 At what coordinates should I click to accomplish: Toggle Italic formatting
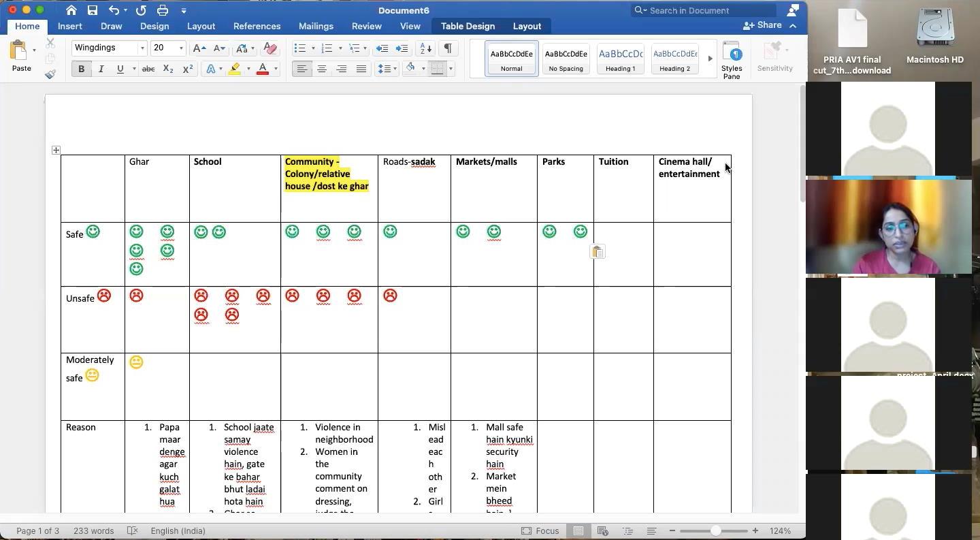click(x=101, y=69)
